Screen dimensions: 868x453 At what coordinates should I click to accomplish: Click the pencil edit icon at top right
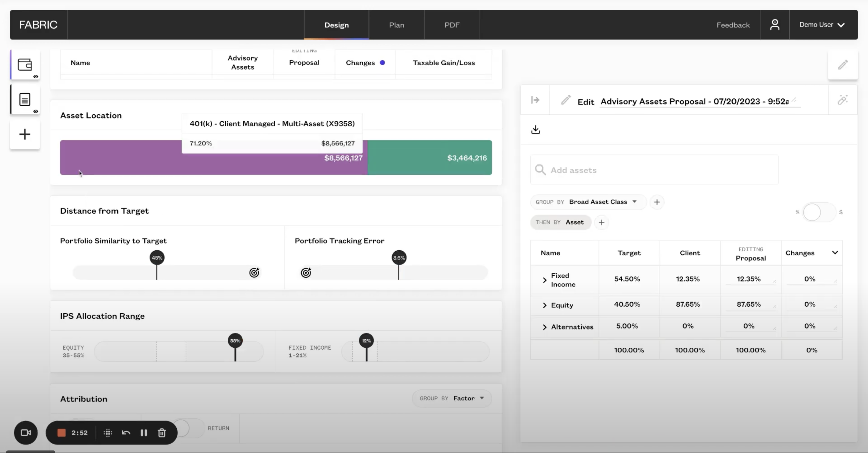[843, 65]
